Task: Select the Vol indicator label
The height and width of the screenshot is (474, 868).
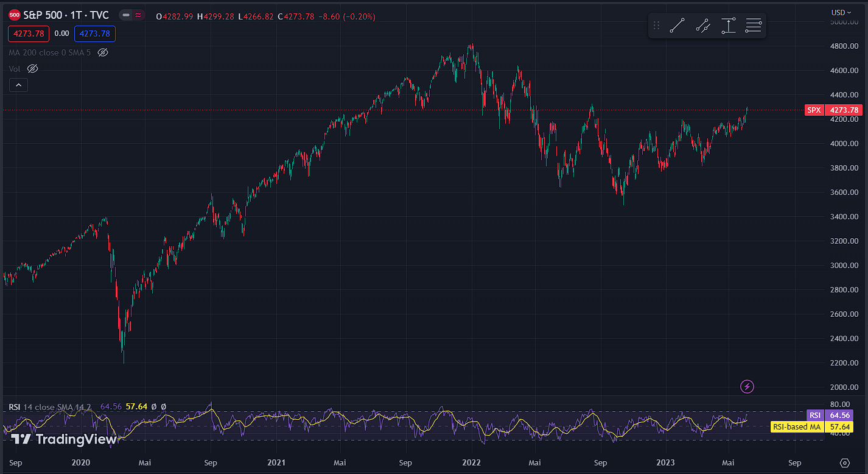Action: [15, 69]
